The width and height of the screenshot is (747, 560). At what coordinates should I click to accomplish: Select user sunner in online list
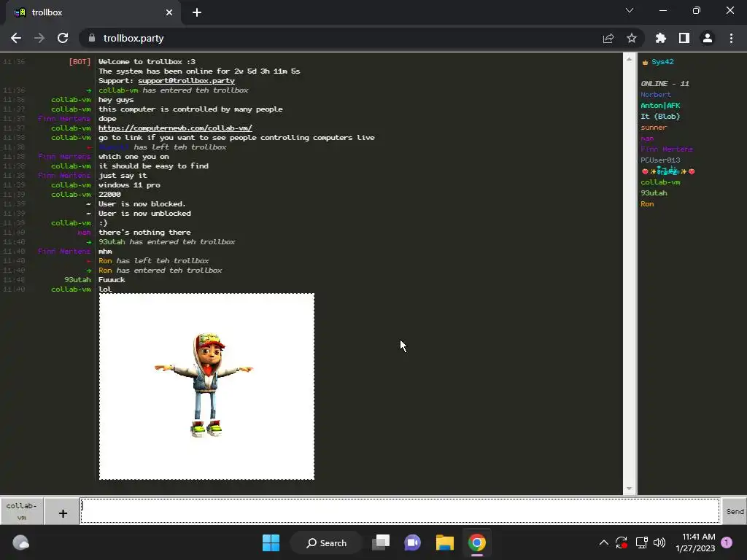(654, 127)
